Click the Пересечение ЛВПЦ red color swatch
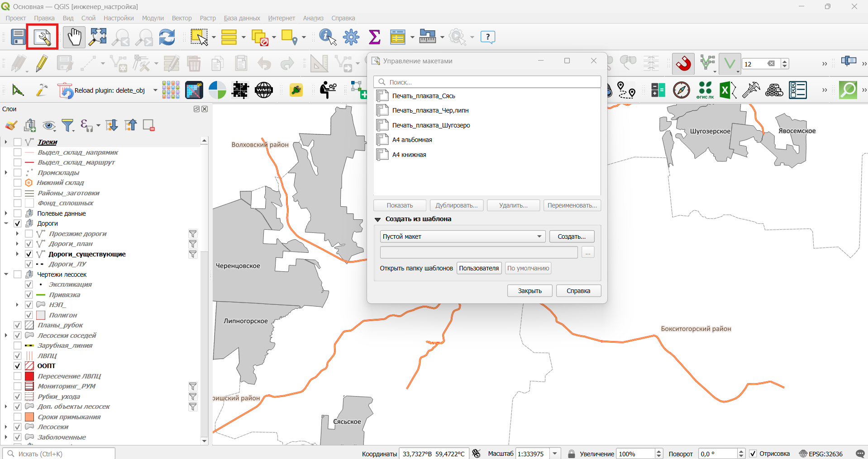The height and width of the screenshot is (459, 868). (29, 376)
